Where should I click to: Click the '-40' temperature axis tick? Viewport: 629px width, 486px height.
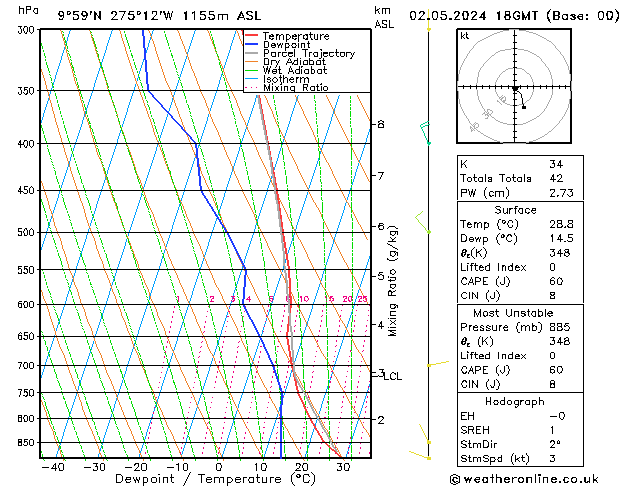(53, 467)
